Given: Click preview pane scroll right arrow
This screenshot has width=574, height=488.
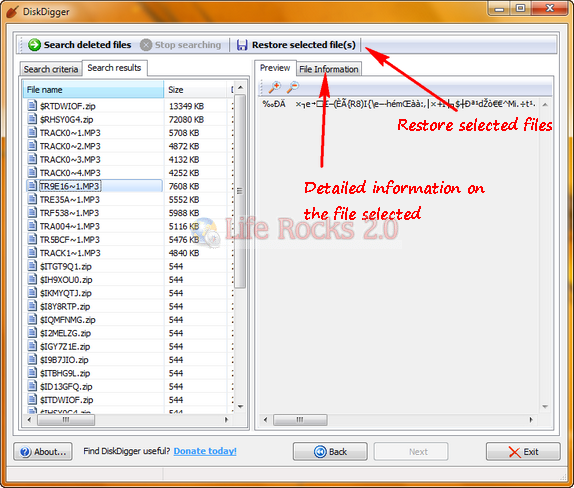Looking at the screenshot, I should point(531,420).
